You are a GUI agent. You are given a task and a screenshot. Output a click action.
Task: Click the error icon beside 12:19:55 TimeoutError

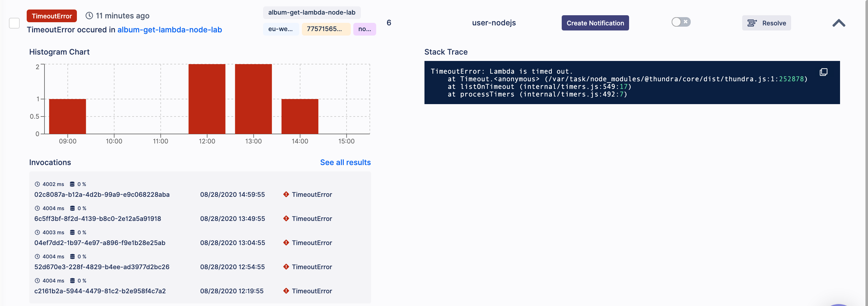(x=286, y=291)
